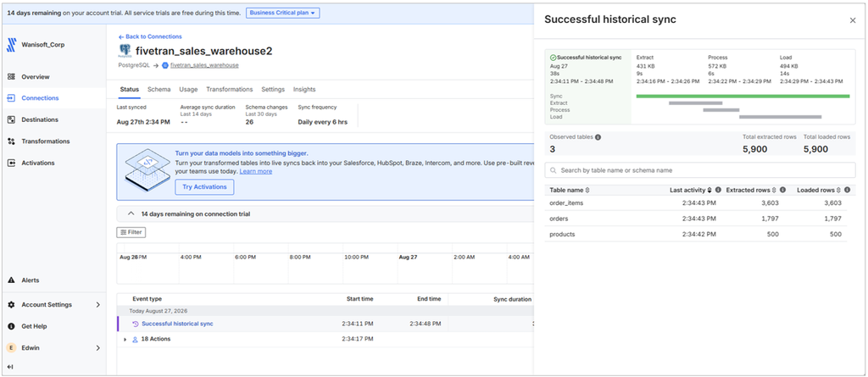Screen dimensions: 868x377
Task: Click the destination icon before fivetran_sales_warehouse
Action: pyautogui.click(x=164, y=65)
